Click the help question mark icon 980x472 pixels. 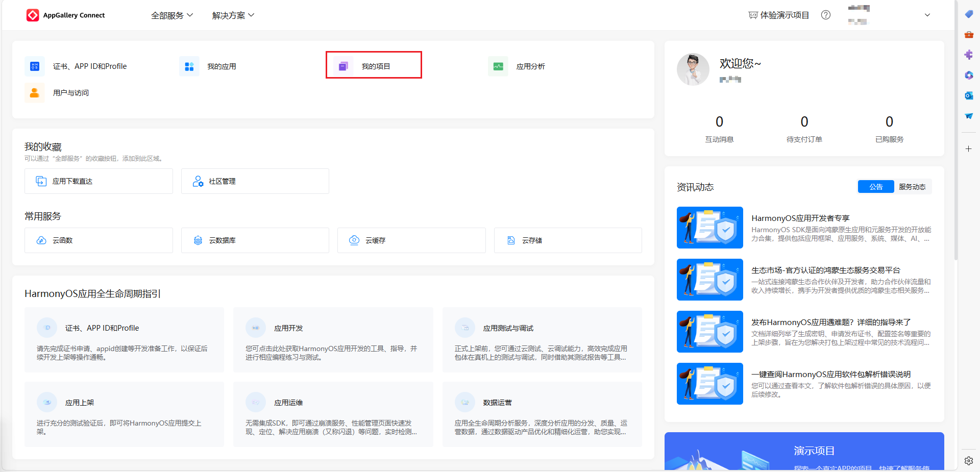click(826, 15)
